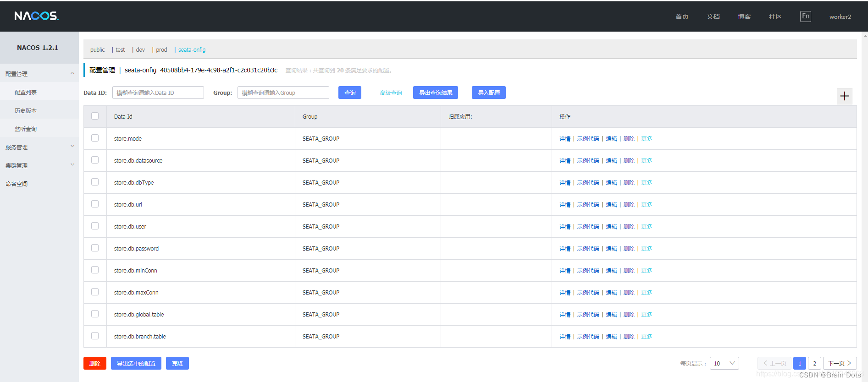
Task: Select page 1 in pagination
Action: [x=800, y=363]
